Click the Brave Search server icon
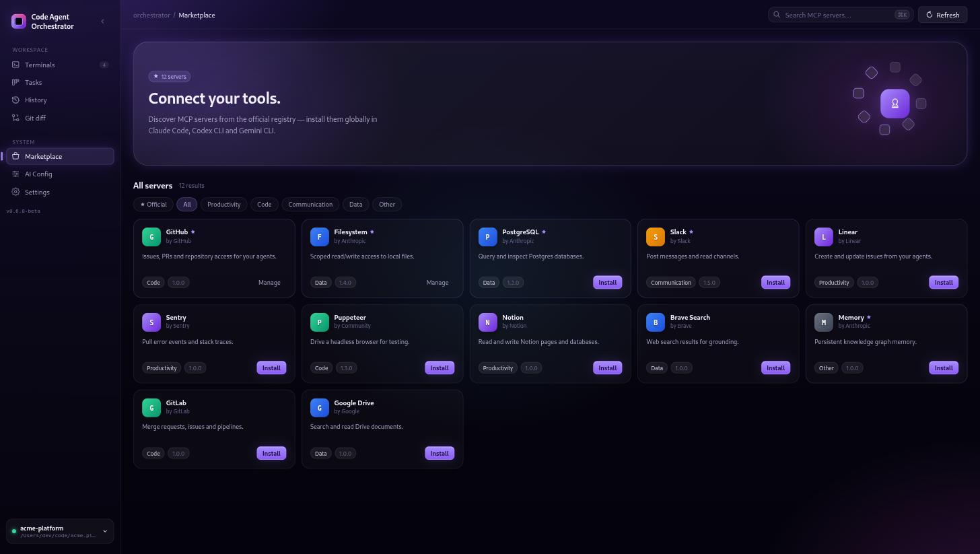The image size is (980, 554). click(656, 322)
